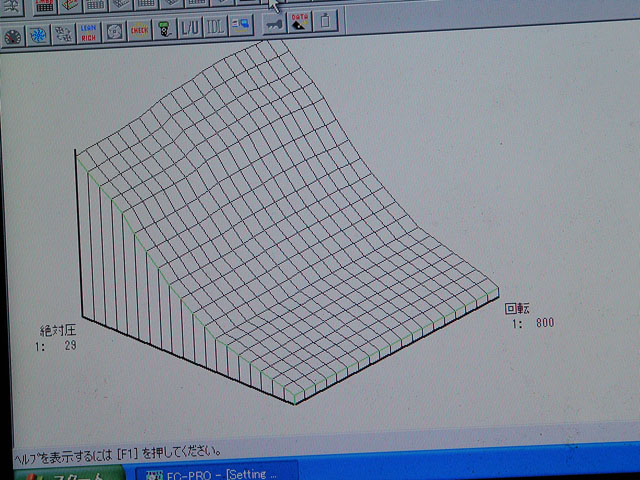640x480 pixels.
Task: Run the CHECK function icon
Action: [139, 30]
